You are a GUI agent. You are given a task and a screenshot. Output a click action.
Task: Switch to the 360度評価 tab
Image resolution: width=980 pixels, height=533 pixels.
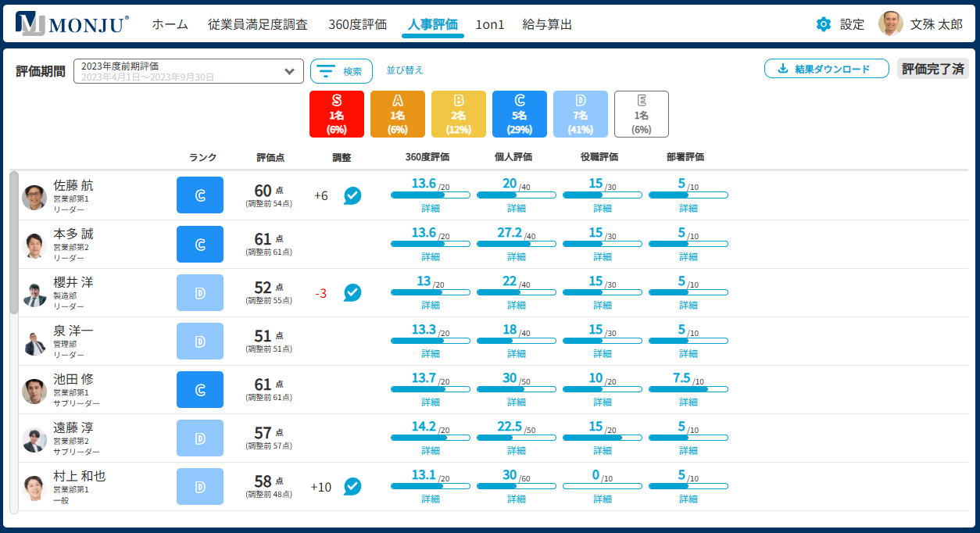(x=357, y=24)
